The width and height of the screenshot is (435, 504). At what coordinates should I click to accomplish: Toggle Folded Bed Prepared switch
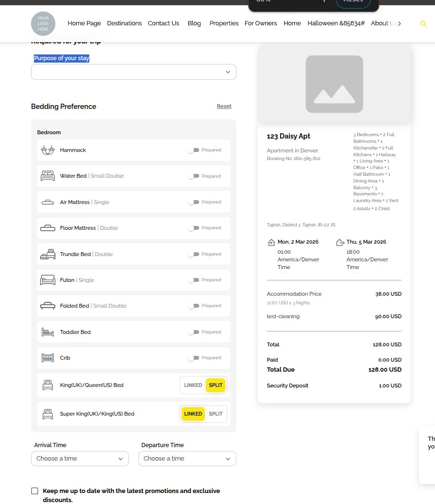pos(193,306)
